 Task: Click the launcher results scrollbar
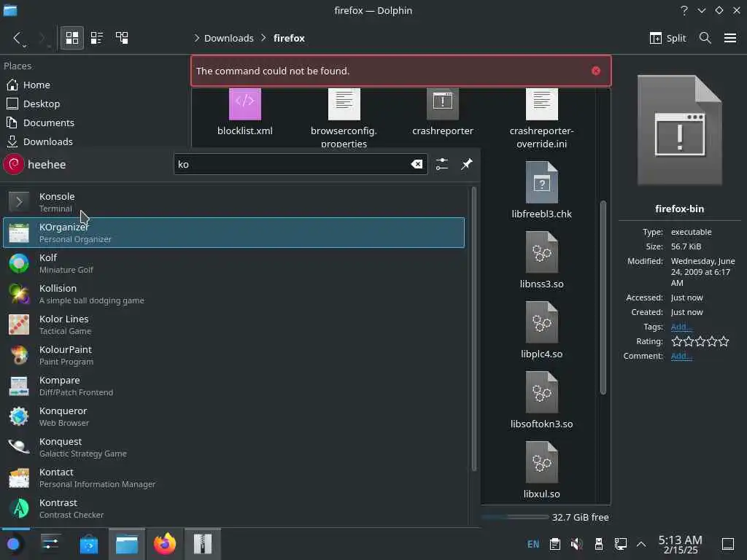click(473, 329)
